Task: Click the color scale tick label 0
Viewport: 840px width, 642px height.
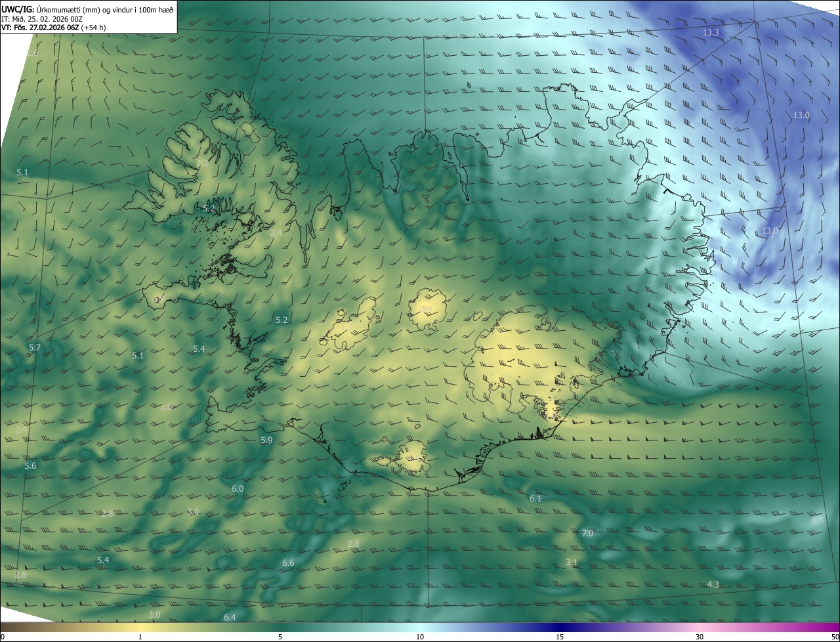Action: [3, 637]
